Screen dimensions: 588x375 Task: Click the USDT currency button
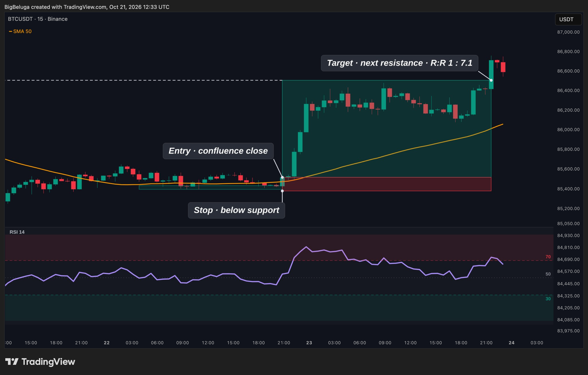[568, 19]
